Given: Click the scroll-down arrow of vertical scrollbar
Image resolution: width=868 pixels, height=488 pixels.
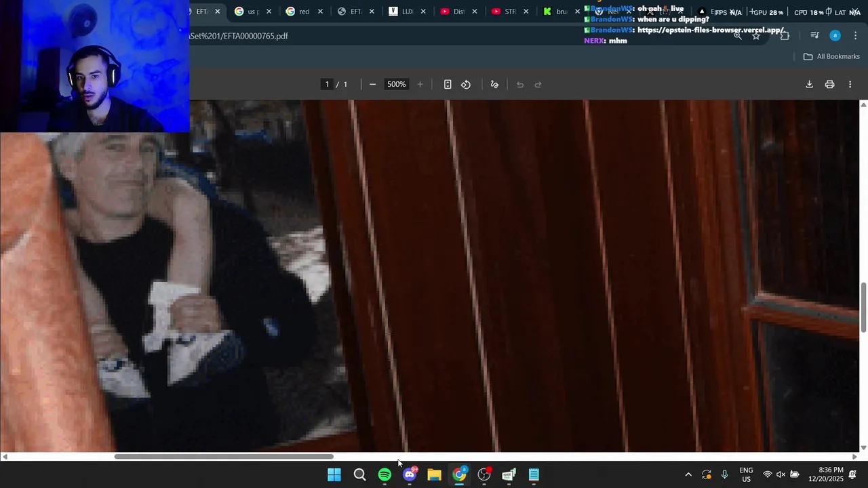Looking at the screenshot, I should point(863,448).
